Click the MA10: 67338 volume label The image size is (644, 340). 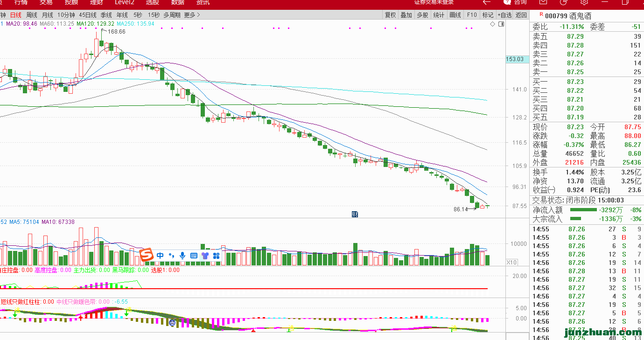[58, 222]
